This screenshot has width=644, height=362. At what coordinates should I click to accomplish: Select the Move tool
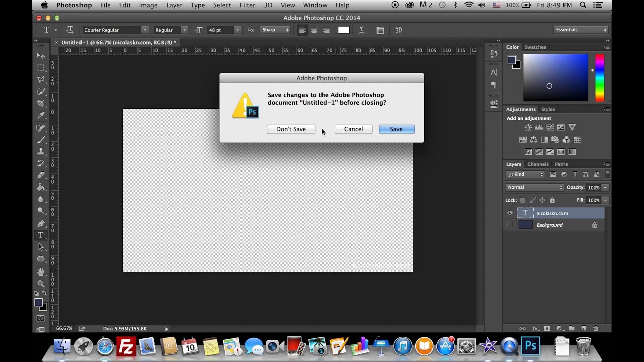[x=41, y=55]
